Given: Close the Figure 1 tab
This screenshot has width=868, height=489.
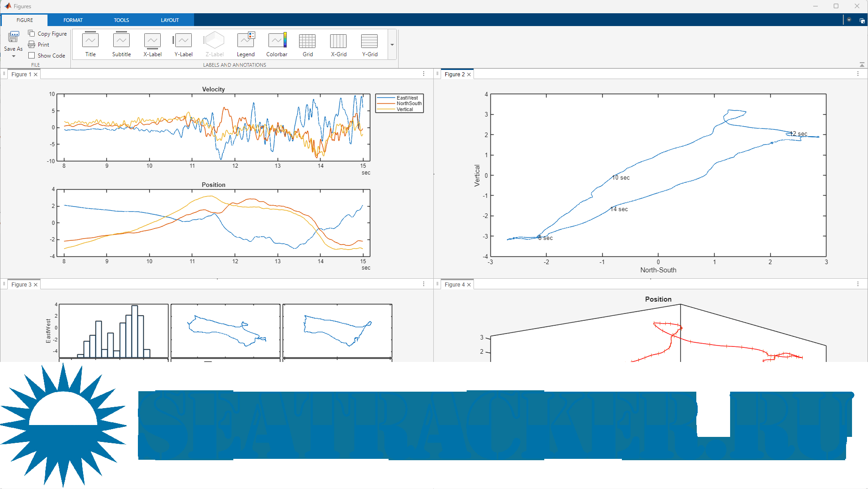Looking at the screenshot, I should tap(36, 74).
